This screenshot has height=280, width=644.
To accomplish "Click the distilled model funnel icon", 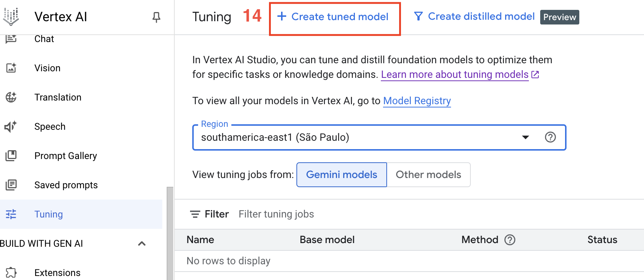I will [418, 16].
